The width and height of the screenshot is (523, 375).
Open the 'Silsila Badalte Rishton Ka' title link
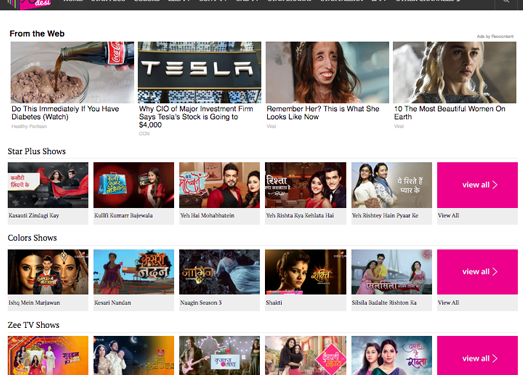(x=384, y=303)
